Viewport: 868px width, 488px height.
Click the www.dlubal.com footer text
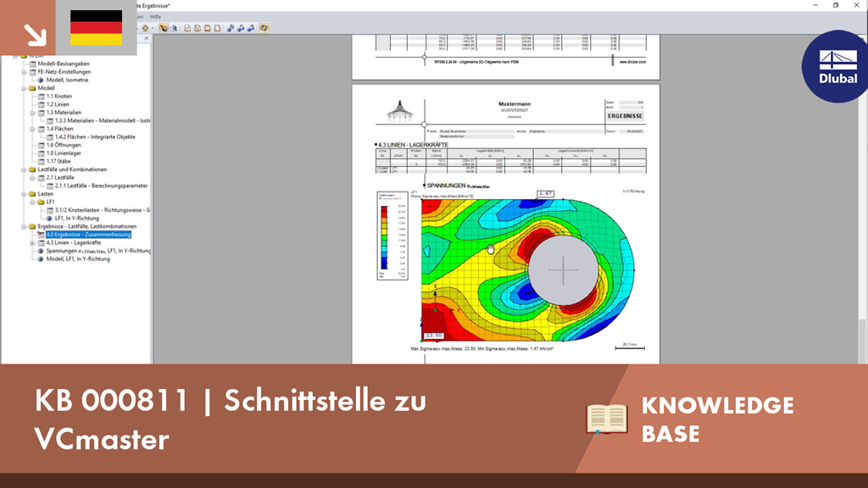(632, 62)
